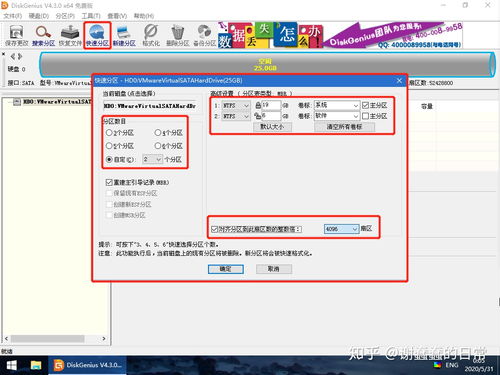
Task: Expand the custom partition count dropdown
Action: pyautogui.click(x=152, y=159)
